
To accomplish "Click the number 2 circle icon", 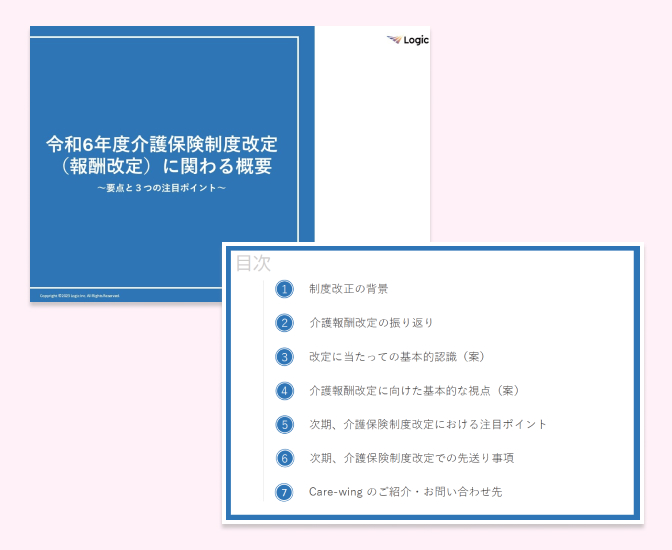I will click(285, 323).
